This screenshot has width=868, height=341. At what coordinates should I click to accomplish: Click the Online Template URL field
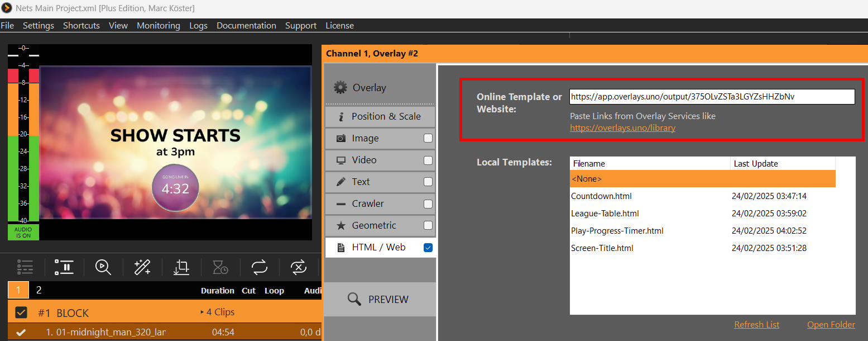pyautogui.click(x=712, y=97)
